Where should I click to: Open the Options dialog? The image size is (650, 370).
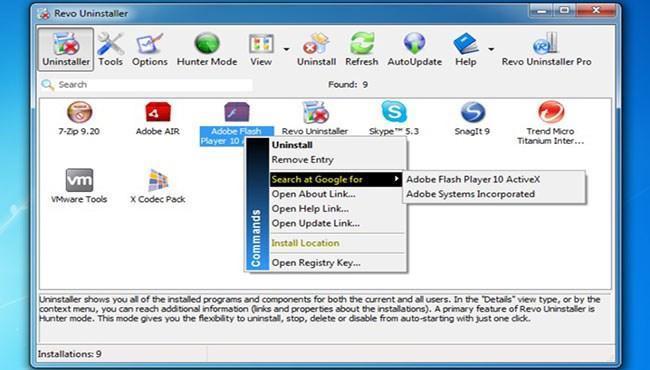point(150,49)
